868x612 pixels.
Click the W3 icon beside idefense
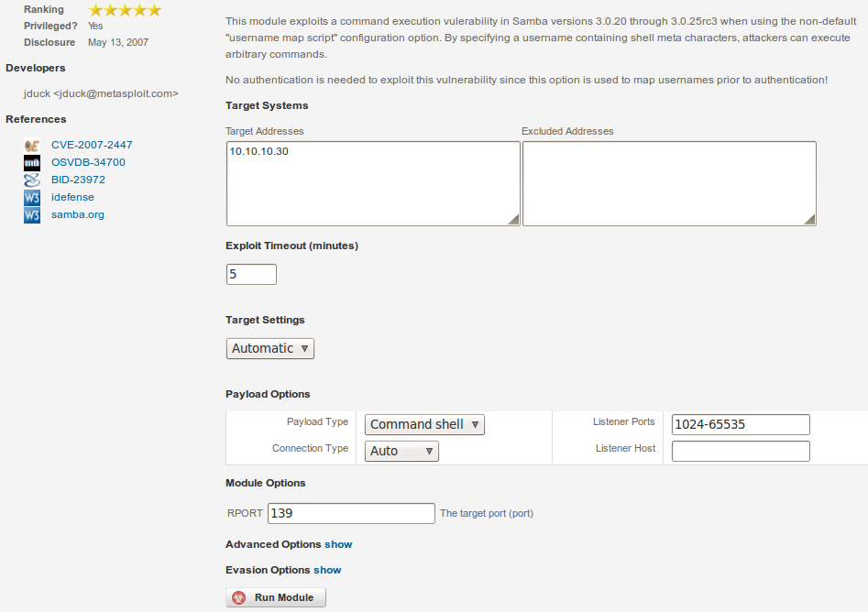[x=32, y=197]
